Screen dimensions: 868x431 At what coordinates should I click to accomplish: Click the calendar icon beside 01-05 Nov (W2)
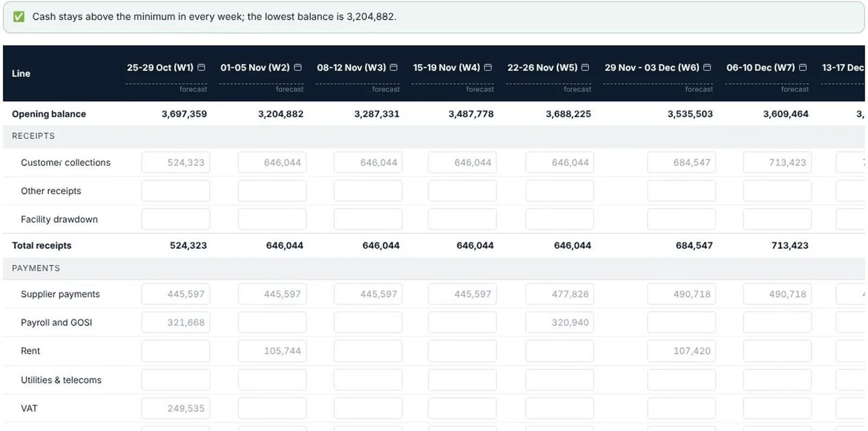(298, 67)
